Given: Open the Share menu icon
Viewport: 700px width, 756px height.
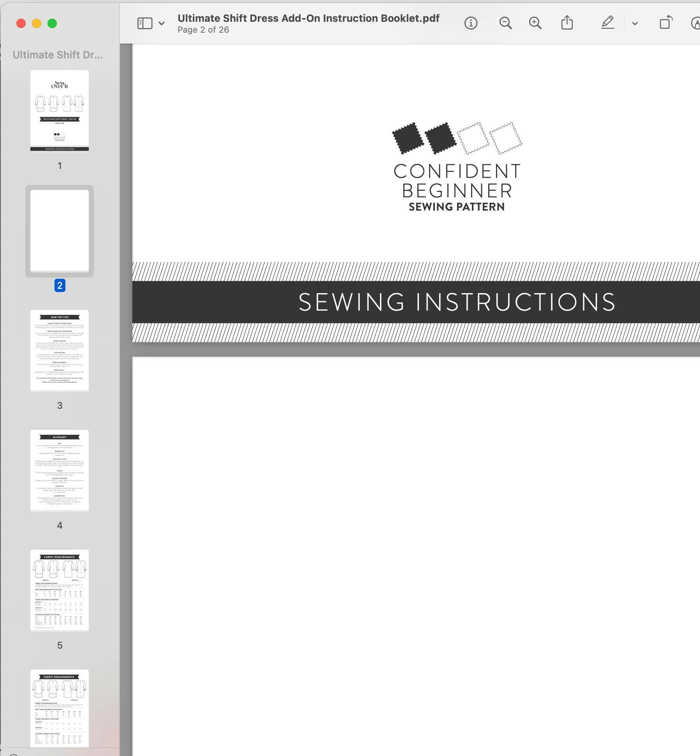Looking at the screenshot, I should coord(567,23).
